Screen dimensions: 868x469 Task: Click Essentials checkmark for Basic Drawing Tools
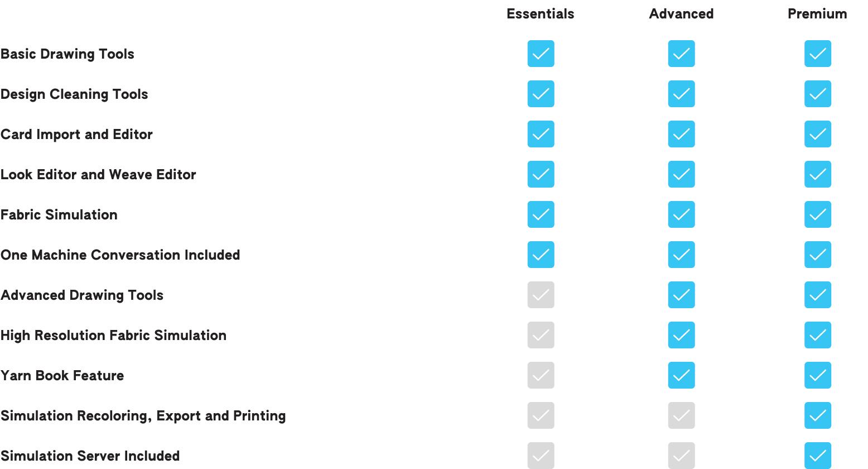541,54
